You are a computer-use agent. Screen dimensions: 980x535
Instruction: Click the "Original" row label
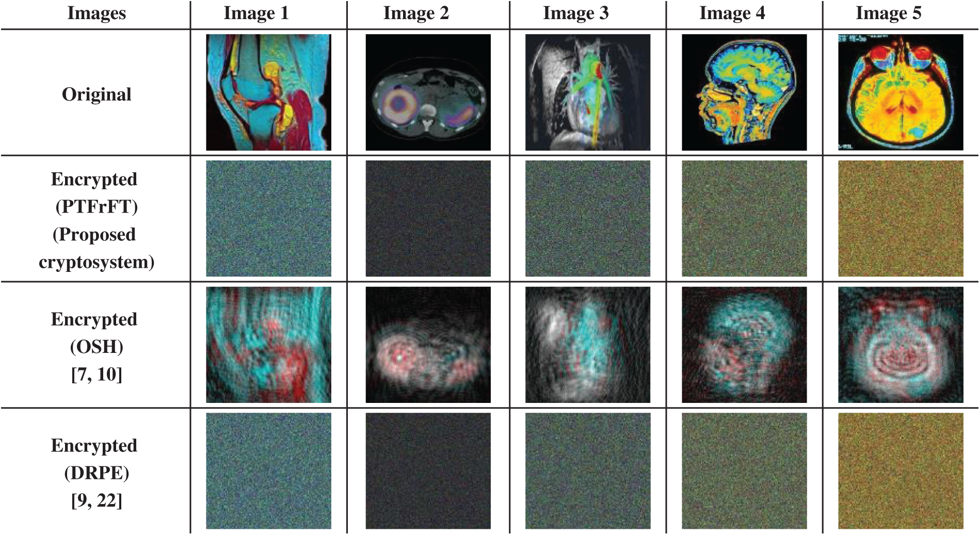[x=97, y=94]
